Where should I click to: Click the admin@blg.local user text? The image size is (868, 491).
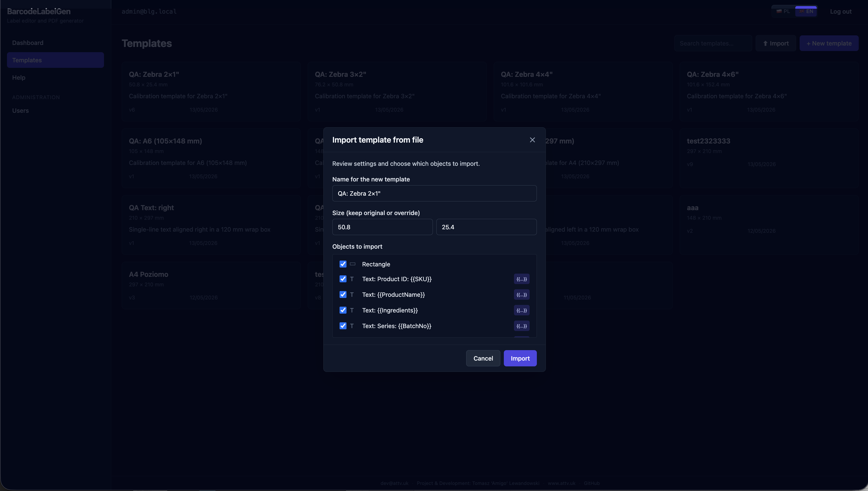(149, 12)
